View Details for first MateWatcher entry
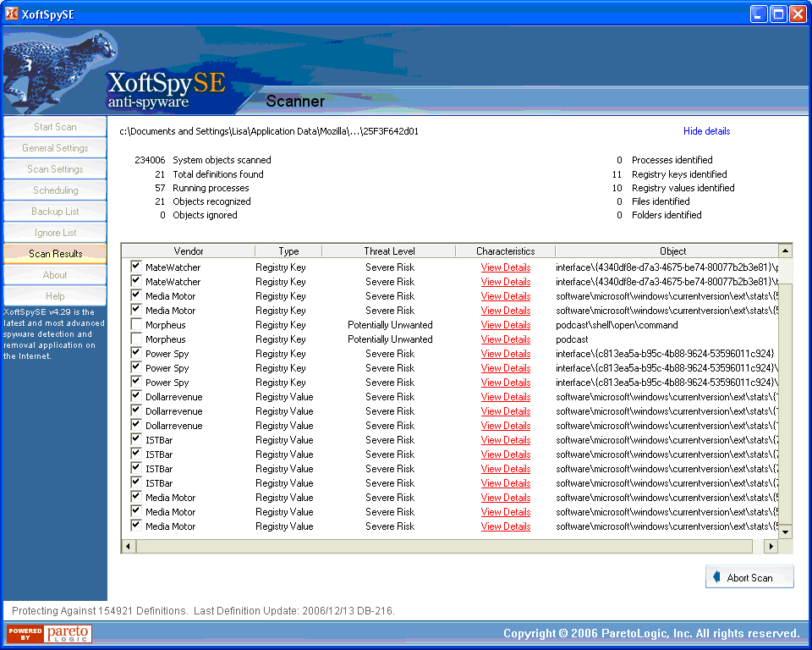This screenshot has height=650, width=812. (x=506, y=267)
